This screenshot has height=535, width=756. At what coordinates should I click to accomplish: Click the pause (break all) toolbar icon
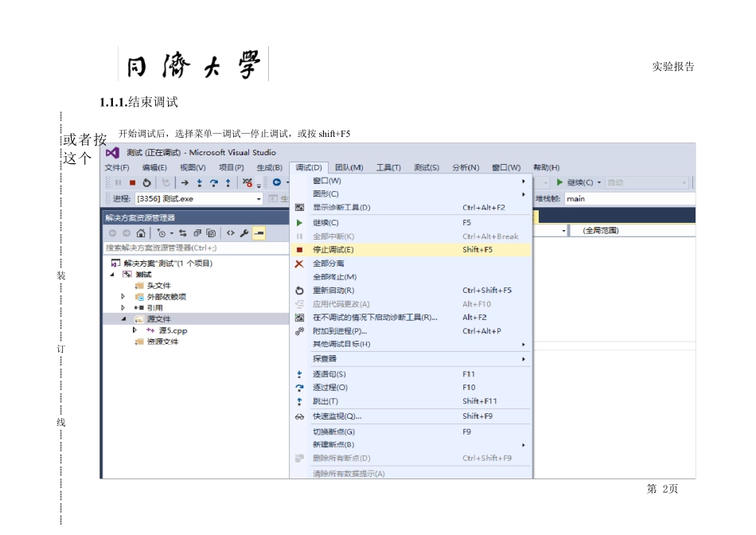click(x=118, y=183)
